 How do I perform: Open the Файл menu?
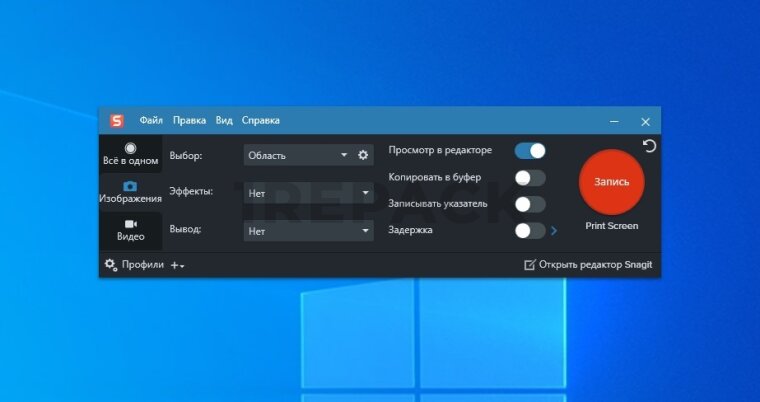point(151,121)
